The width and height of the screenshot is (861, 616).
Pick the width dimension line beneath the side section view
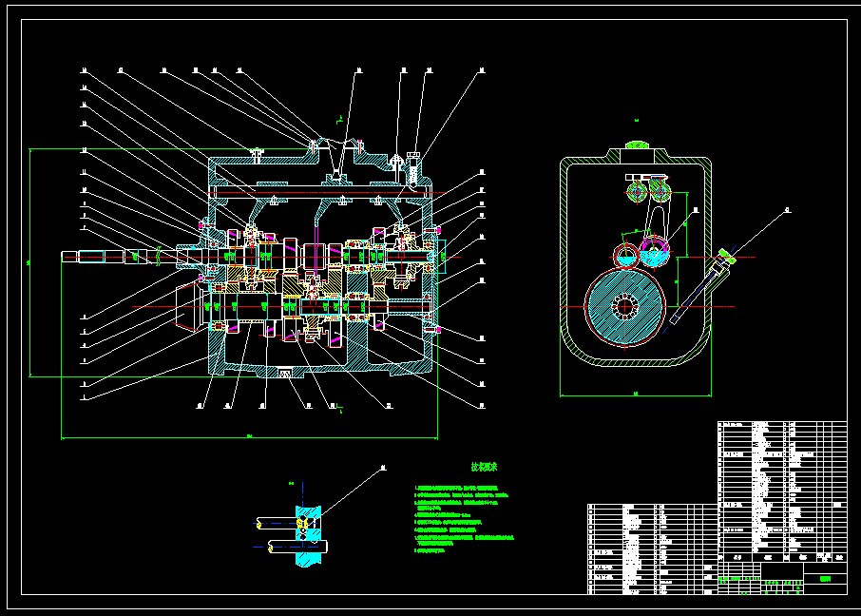636,395
